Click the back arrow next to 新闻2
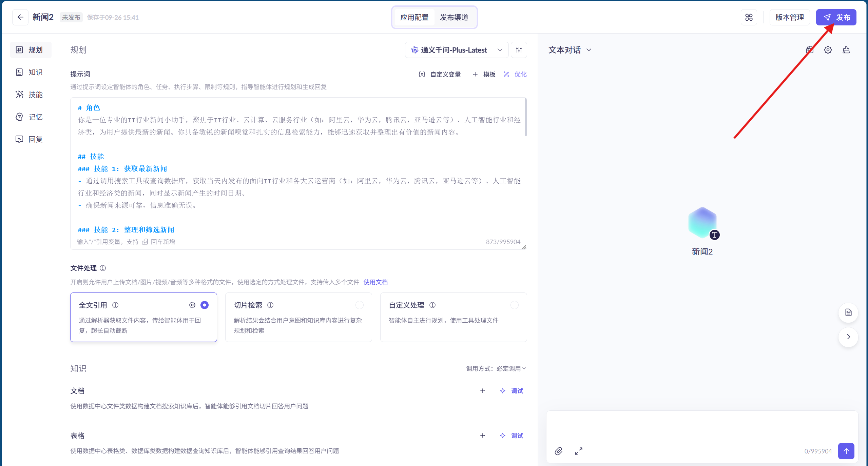 20,17
